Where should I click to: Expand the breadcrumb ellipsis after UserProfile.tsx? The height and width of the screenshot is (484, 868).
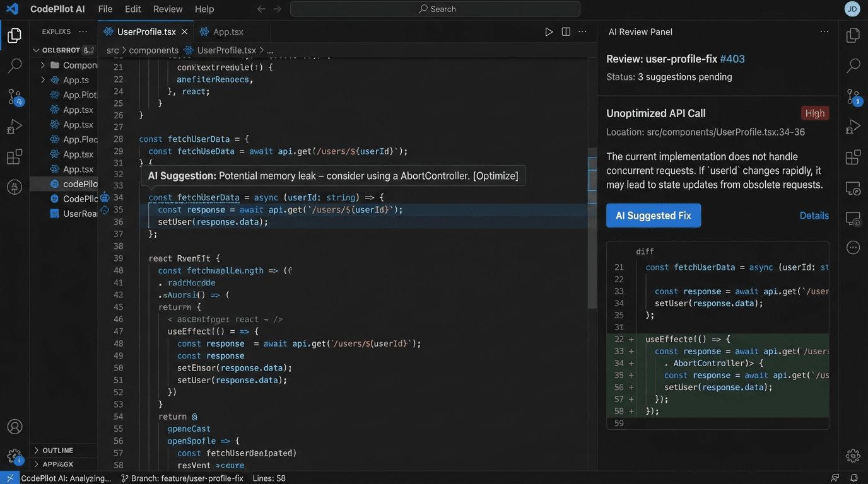coord(270,50)
